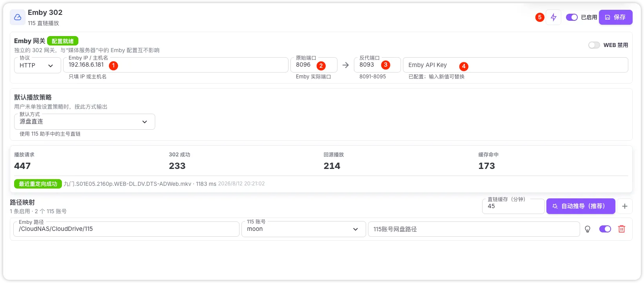Toggle the WEB 禁用 switch
The width and height of the screenshot is (644, 283).
coord(594,45)
